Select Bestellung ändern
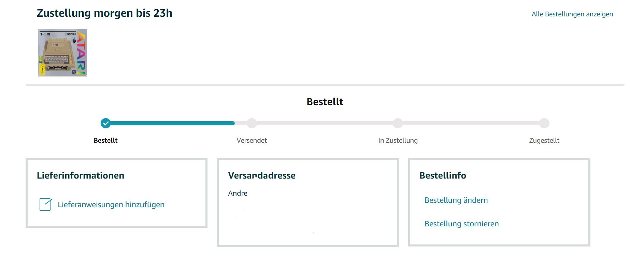The image size is (644, 268). [456, 200]
